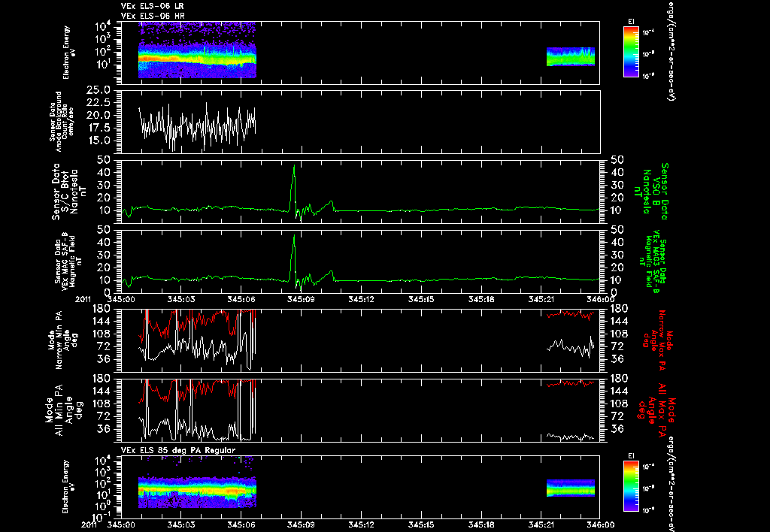Click the '22.5' tick on count rate axis
The image size is (770, 532).
[99, 103]
